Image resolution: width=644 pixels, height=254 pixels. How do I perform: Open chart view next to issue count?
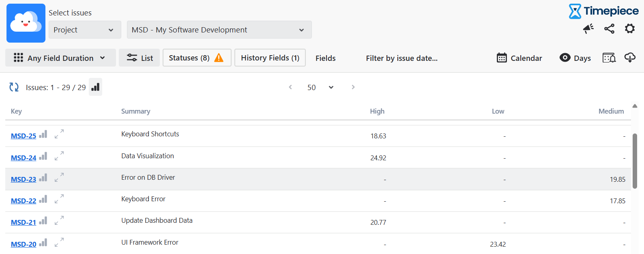pos(95,87)
